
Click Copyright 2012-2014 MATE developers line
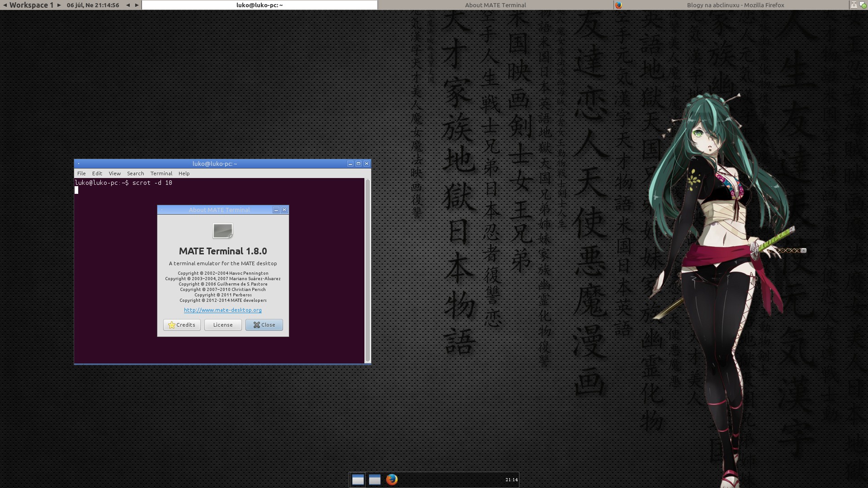(x=223, y=300)
